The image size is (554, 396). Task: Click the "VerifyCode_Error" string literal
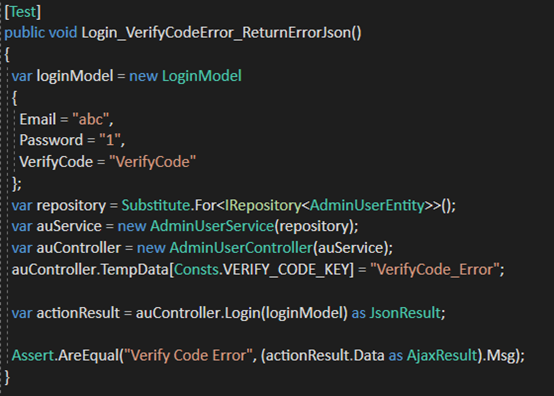435,270
